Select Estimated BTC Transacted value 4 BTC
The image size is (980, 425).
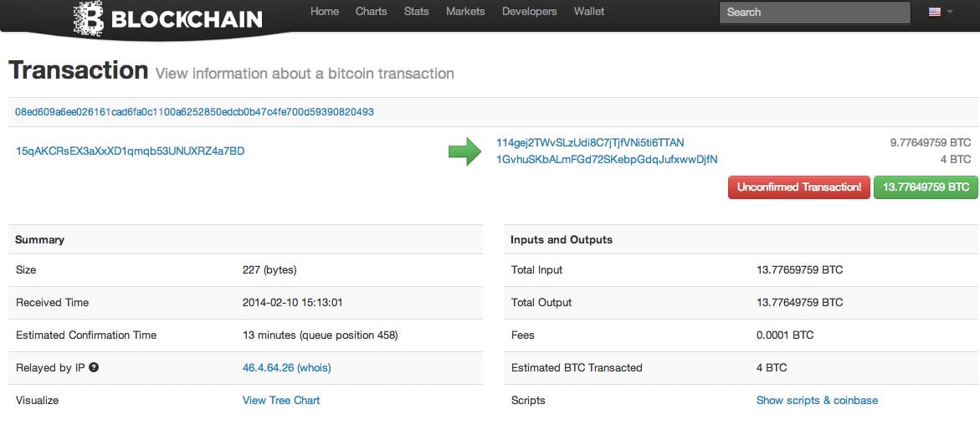[x=772, y=367]
